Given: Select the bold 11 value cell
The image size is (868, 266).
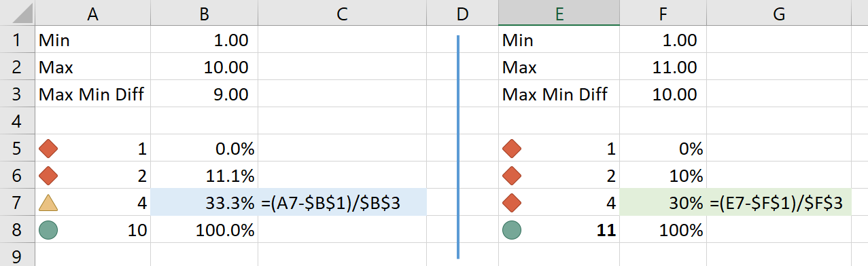Looking at the screenshot, I should pyautogui.click(x=559, y=230).
